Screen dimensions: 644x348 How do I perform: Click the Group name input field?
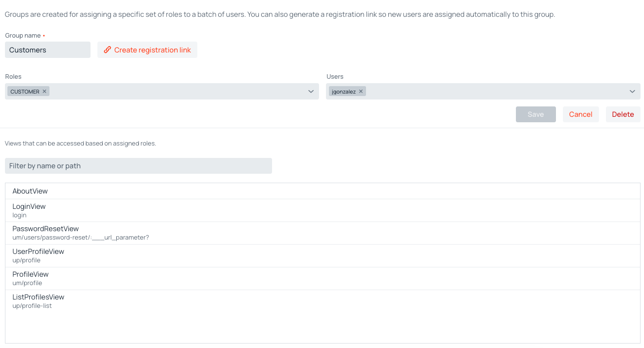tap(47, 50)
